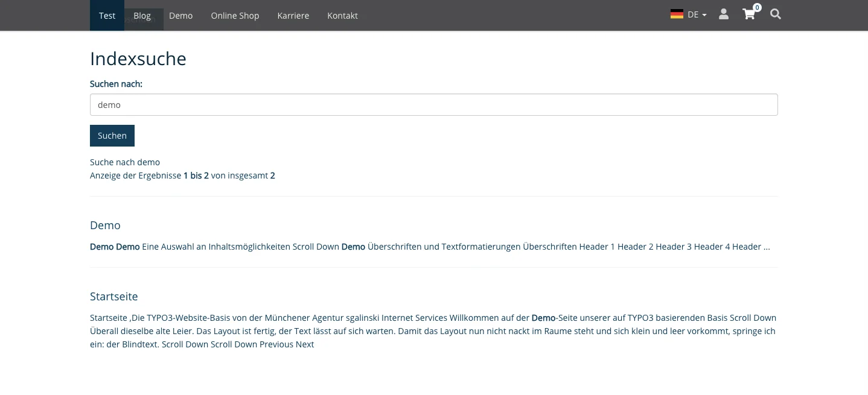Open the Demo search result heading
The image size is (868, 395).
pyautogui.click(x=105, y=225)
